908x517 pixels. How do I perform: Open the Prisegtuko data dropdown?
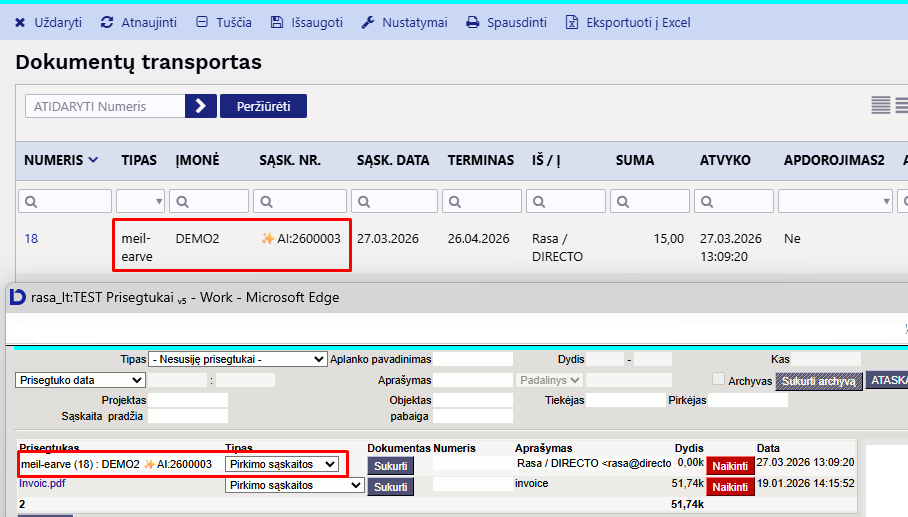click(82, 380)
